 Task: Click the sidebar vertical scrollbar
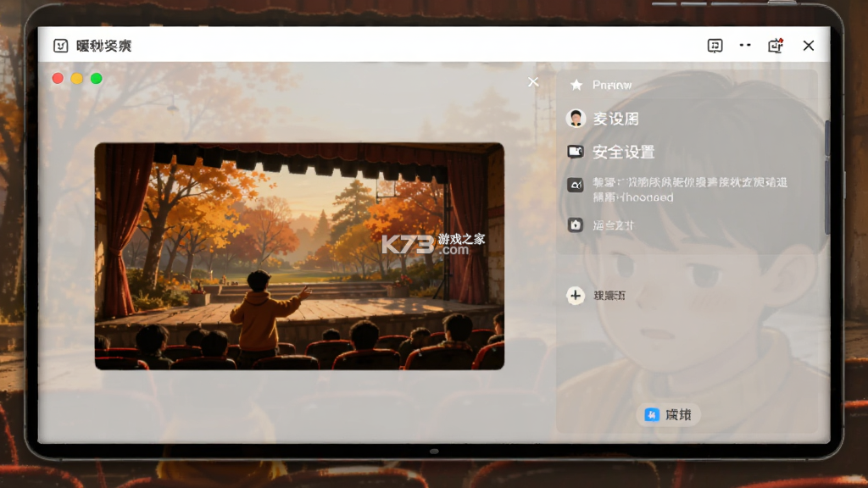point(827,177)
